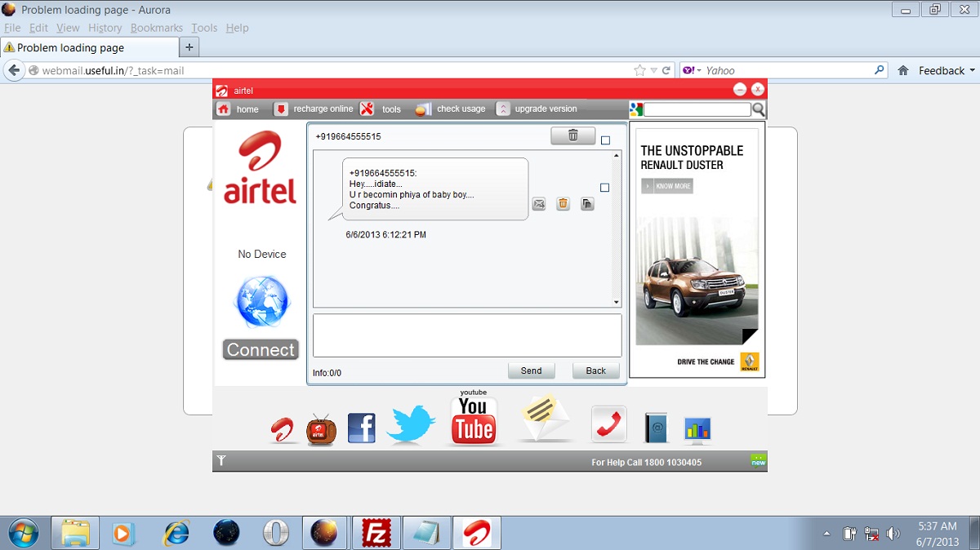Image resolution: width=980 pixels, height=550 pixels.
Task: Open the Yahoo search engine dropdown
Action: click(x=690, y=71)
